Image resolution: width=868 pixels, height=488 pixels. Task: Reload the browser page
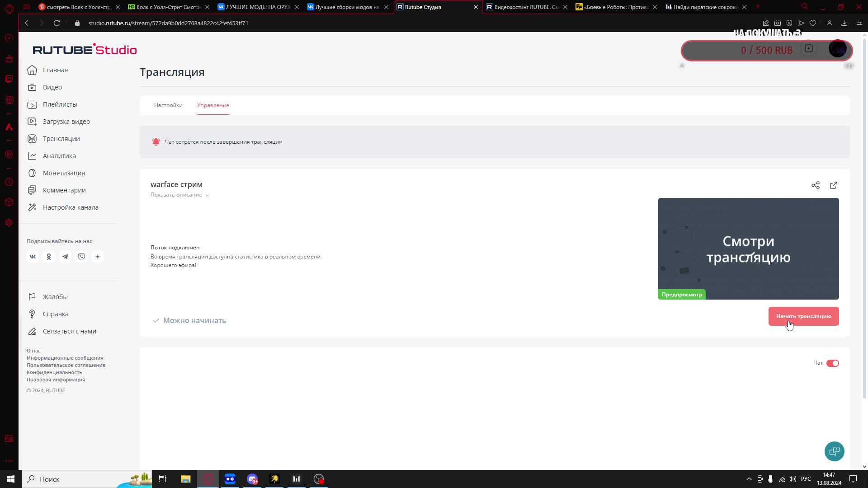click(x=57, y=23)
